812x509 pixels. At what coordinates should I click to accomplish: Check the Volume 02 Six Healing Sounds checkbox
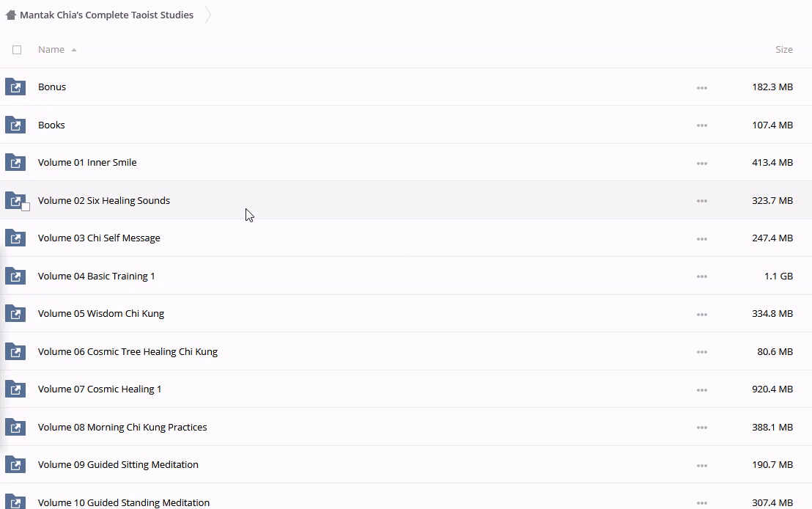click(x=26, y=207)
